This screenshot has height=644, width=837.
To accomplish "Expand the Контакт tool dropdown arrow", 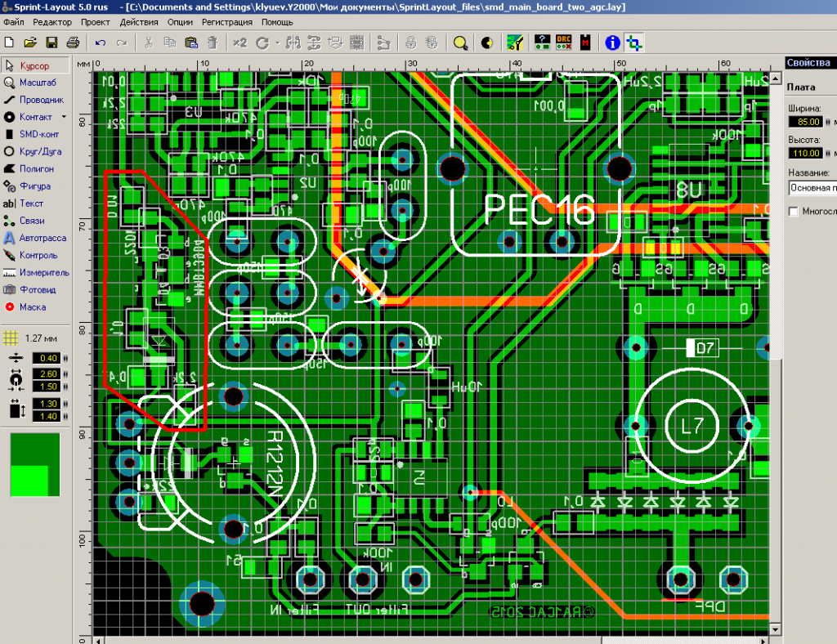I will [x=64, y=118].
